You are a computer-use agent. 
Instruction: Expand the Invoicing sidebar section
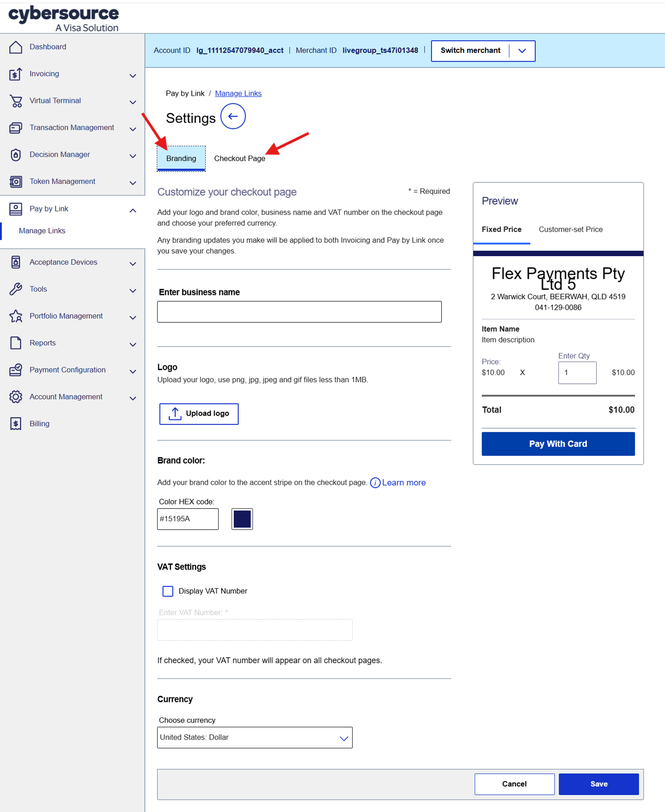click(133, 76)
